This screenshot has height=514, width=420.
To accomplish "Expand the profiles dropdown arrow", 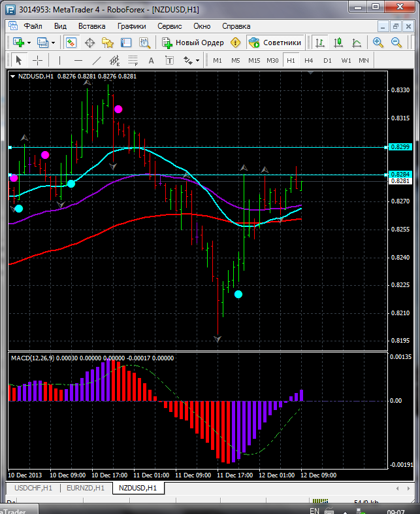I will [53, 43].
